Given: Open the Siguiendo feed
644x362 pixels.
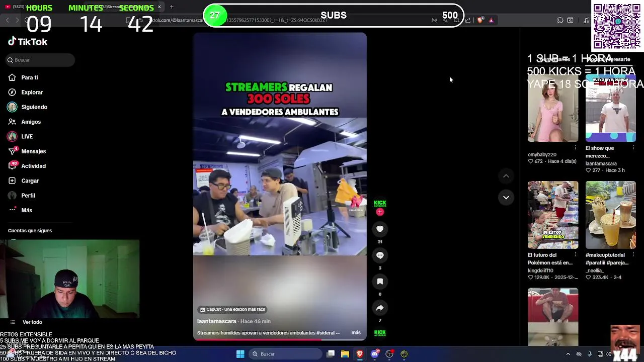Looking at the screenshot, I should 34,107.
